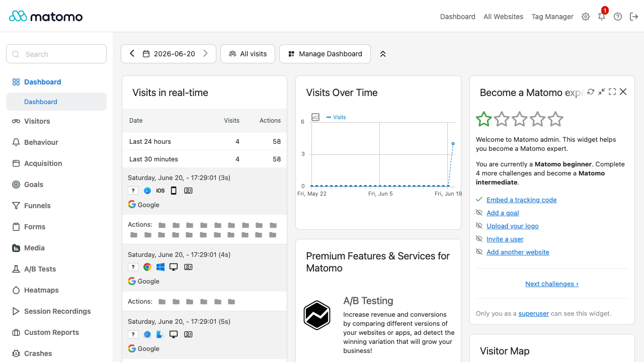
Task: Click the first green star rating
Action: [x=484, y=119]
